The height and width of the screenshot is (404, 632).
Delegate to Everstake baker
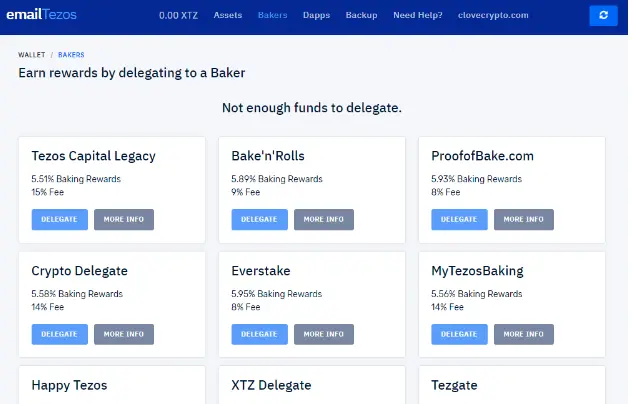click(260, 334)
